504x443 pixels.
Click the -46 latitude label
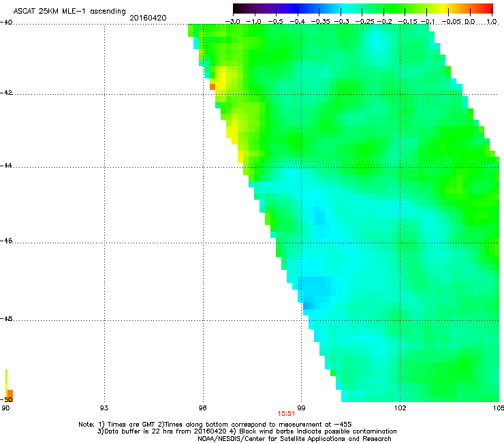(6, 241)
